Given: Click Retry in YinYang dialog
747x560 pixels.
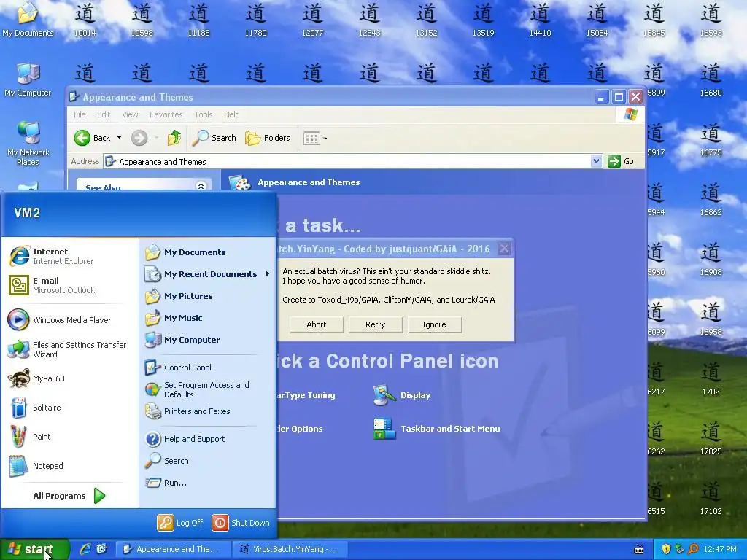Looking at the screenshot, I should (x=376, y=324).
